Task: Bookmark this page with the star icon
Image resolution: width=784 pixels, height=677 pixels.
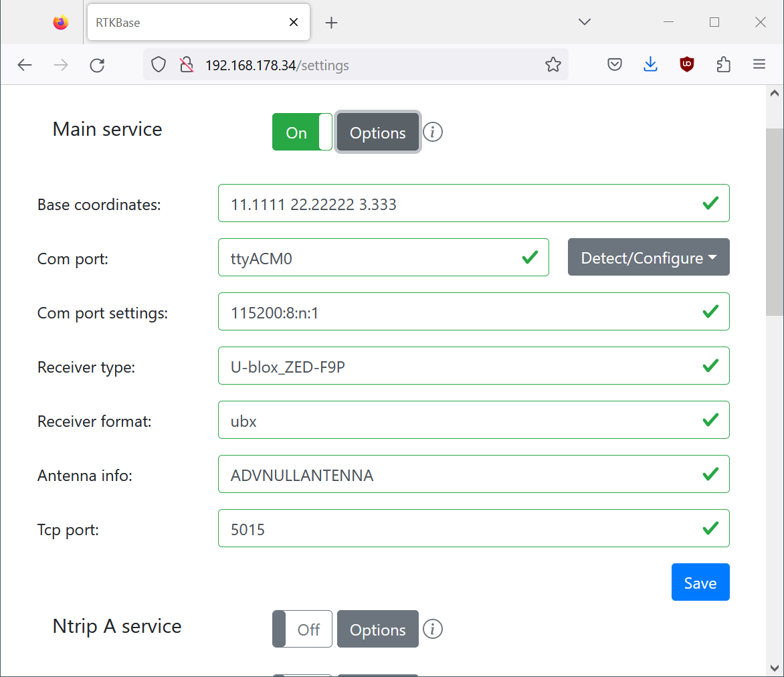Action: click(x=553, y=65)
